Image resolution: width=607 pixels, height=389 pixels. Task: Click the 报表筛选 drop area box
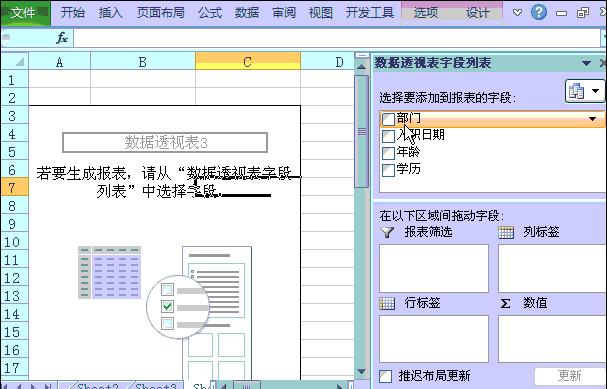[434, 268]
